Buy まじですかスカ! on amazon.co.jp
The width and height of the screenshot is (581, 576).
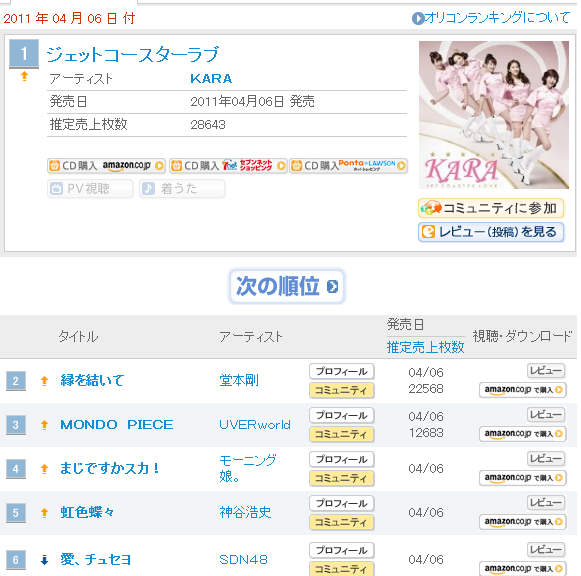pos(522,478)
